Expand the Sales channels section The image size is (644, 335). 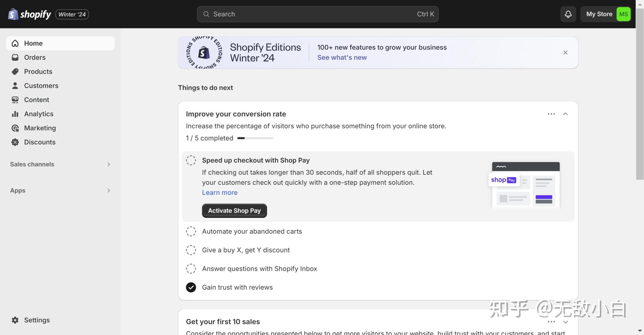tap(108, 164)
